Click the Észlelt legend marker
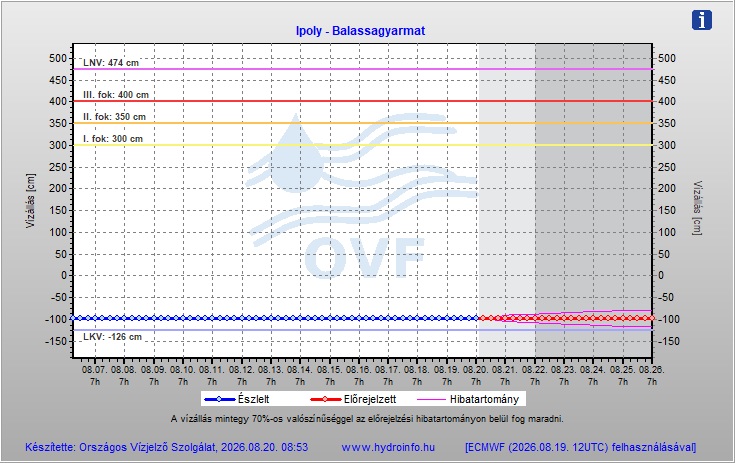This screenshot has height=463, width=735. pos(220,399)
